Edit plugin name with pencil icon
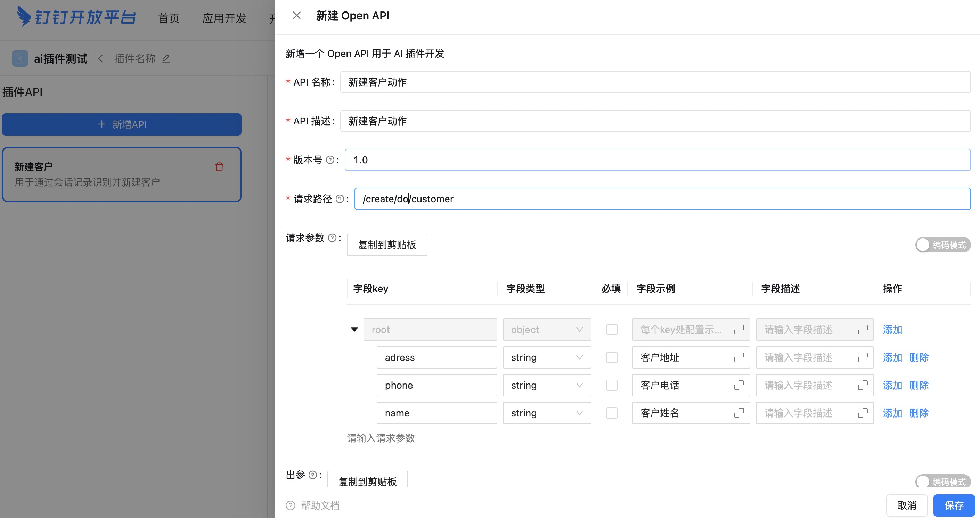980x518 pixels. pos(166,59)
